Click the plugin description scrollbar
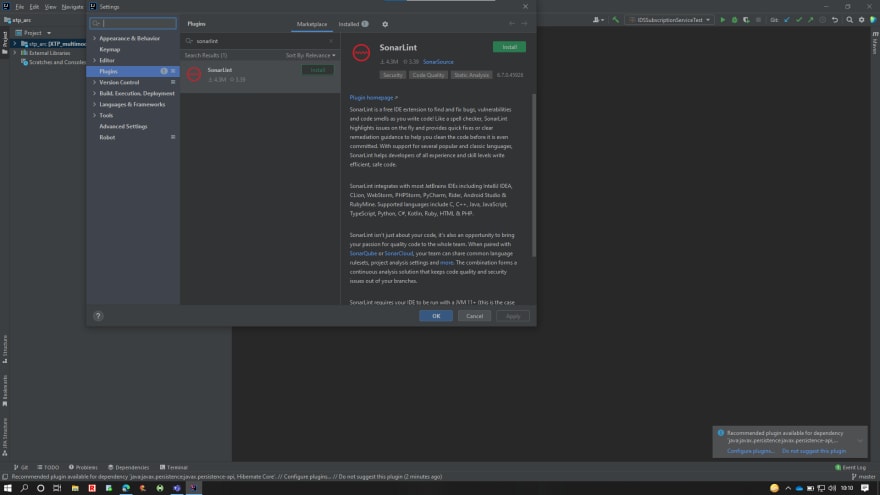This screenshot has height=495, width=880. 534,175
